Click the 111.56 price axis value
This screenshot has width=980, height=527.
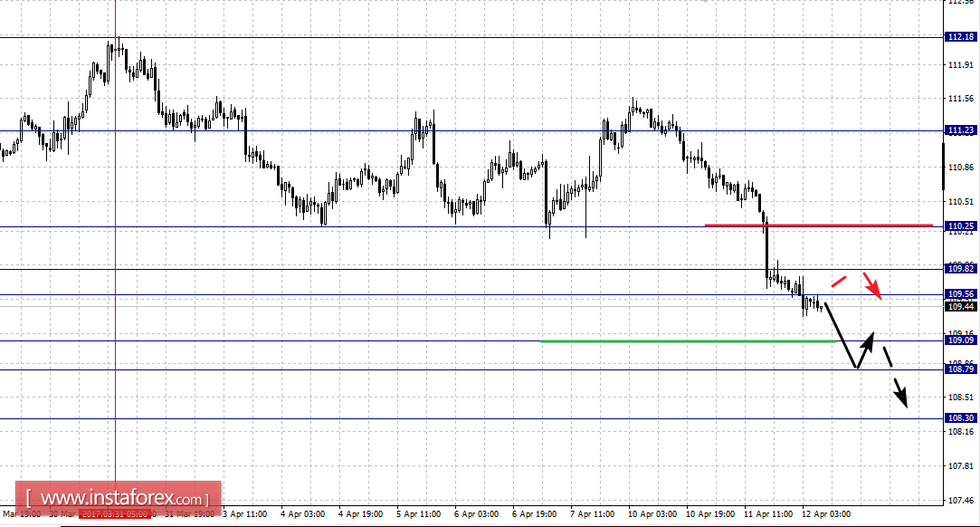(x=961, y=99)
